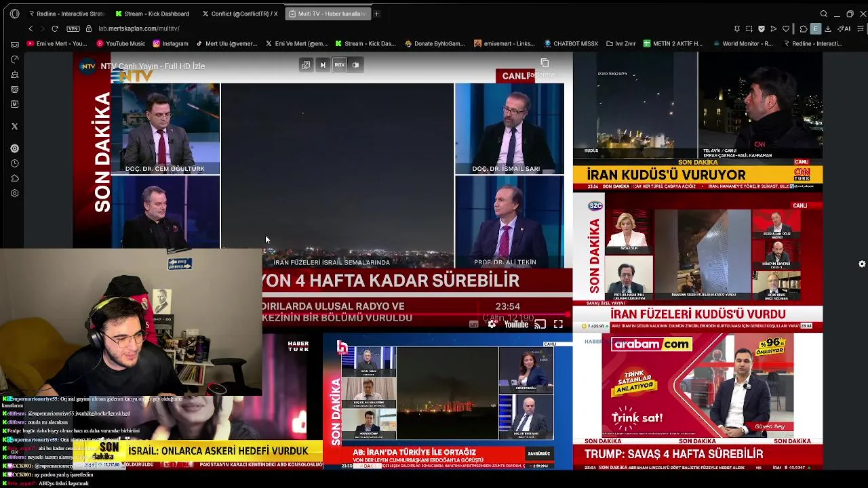868x488 pixels.
Task: Open the sidebar settings gear icon
Action: (15, 193)
